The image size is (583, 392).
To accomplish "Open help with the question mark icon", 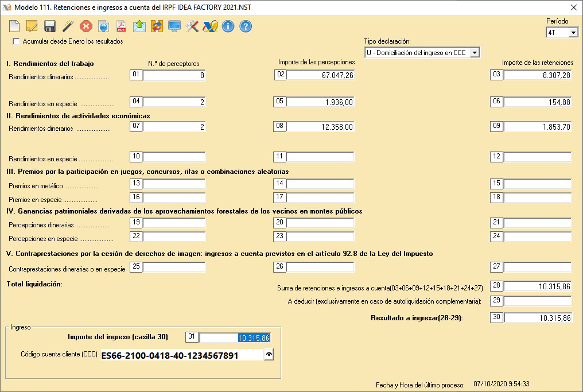I will click(246, 26).
